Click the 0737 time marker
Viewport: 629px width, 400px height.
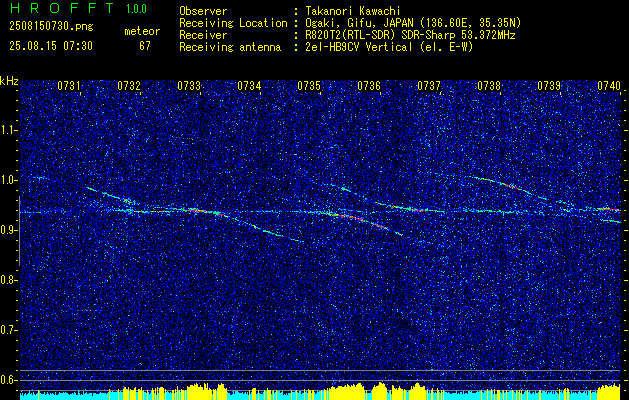(x=429, y=85)
